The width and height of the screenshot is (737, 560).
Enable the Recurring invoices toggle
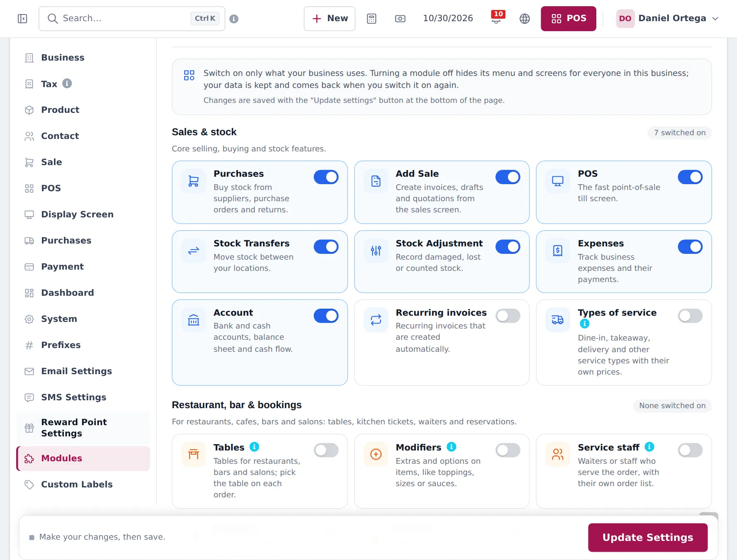pyautogui.click(x=508, y=316)
